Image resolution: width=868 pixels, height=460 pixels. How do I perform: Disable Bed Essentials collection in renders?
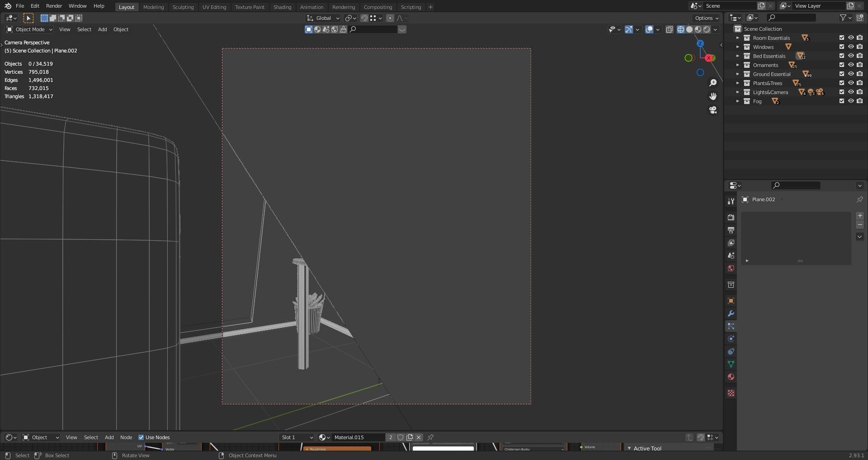coord(860,56)
